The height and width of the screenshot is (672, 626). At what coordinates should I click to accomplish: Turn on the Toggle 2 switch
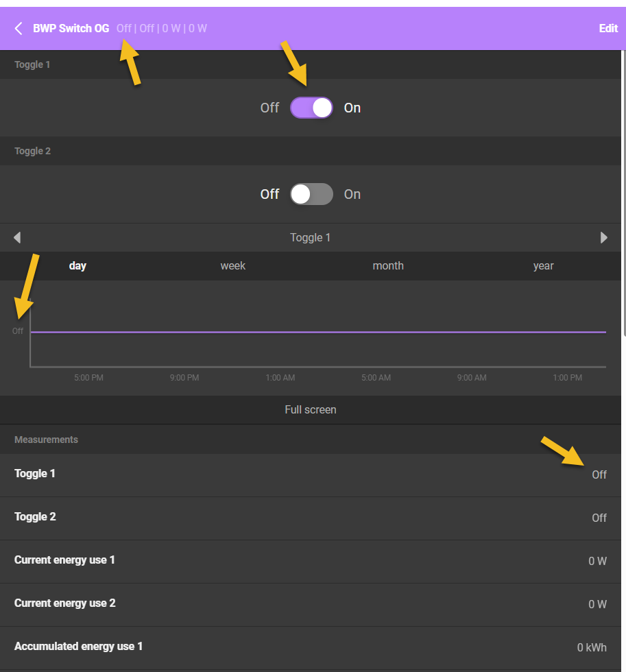pos(311,194)
